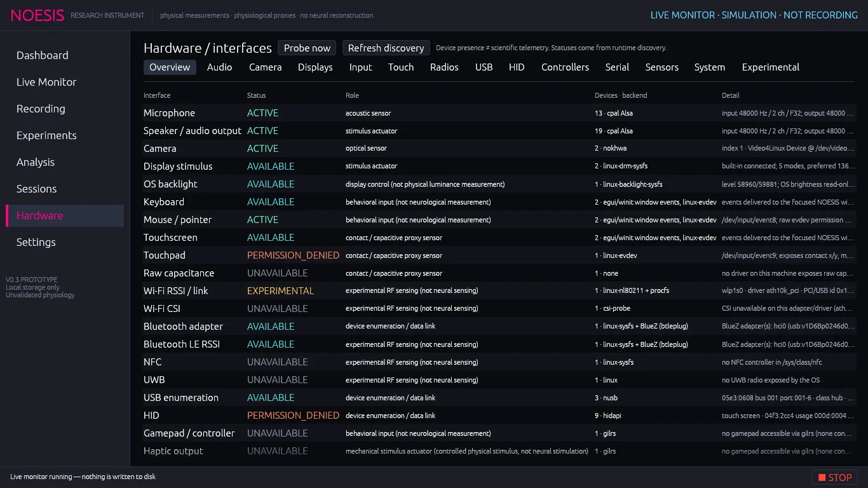Switch to the Serial tab
Viewport: 868px width, 488px height.
tap(617, 67)
